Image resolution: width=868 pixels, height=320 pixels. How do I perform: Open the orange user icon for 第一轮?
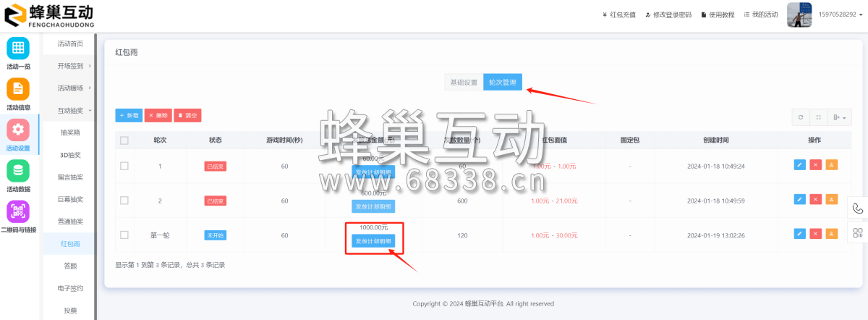point(831,234)
